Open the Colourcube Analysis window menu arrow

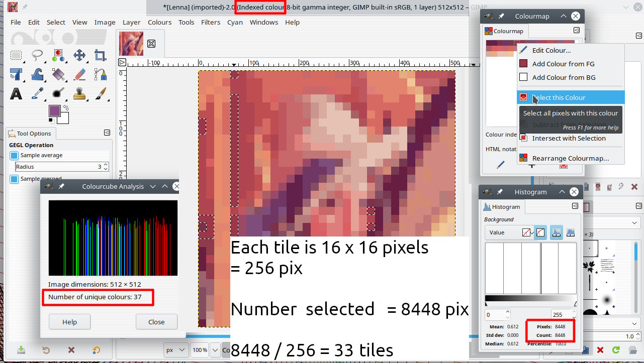point(153,186)
